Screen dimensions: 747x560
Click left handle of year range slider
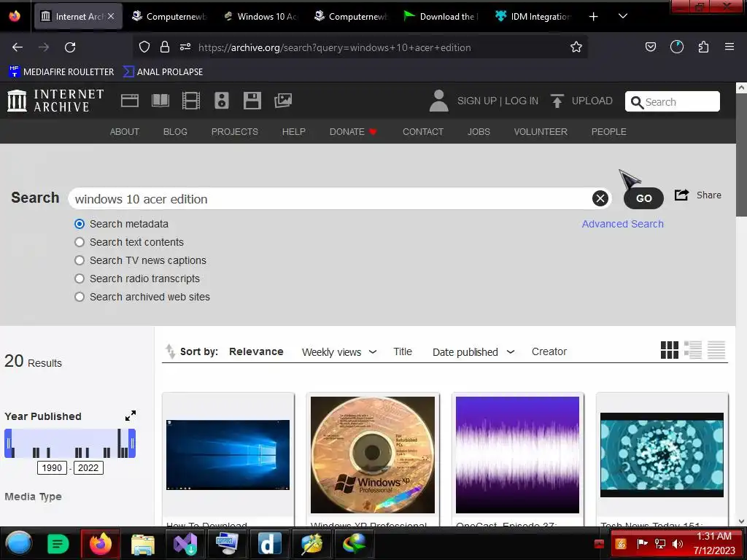8,443
